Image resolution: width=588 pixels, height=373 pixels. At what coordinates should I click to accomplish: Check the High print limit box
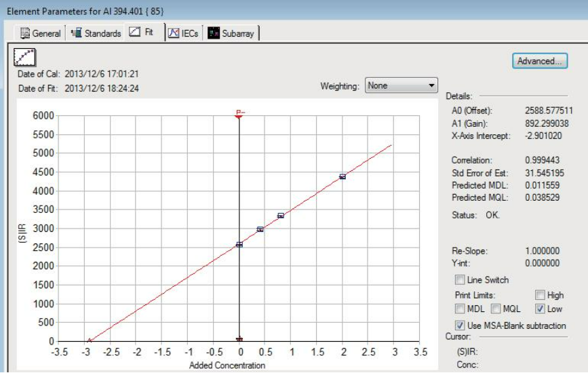coord(540,295)
